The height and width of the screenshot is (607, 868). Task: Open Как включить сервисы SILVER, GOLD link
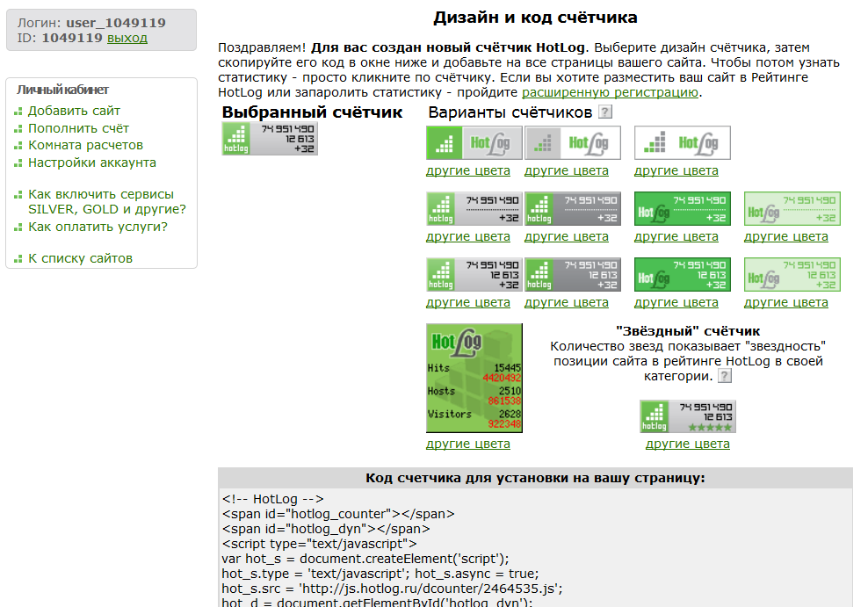(x=107, y=202)
